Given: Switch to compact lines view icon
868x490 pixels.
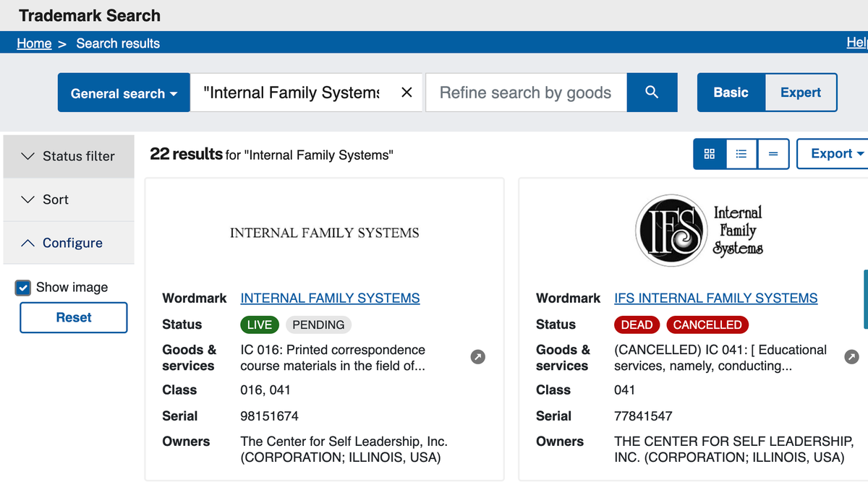Looking at the screenshot, I should coord(773,154).
